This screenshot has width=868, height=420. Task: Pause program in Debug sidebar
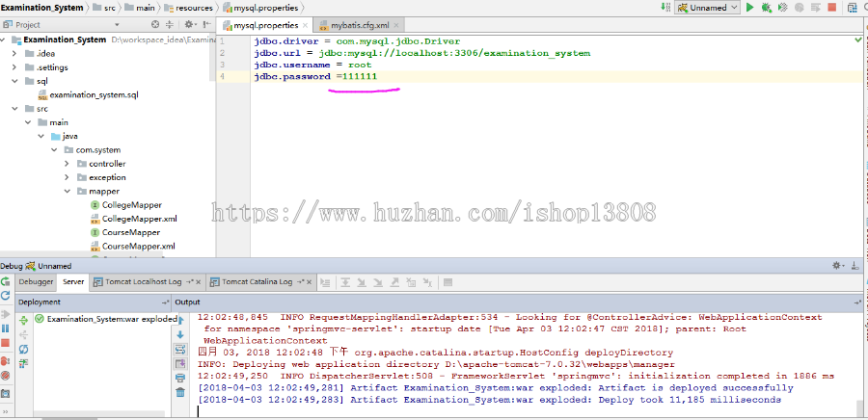coord(5,328)
